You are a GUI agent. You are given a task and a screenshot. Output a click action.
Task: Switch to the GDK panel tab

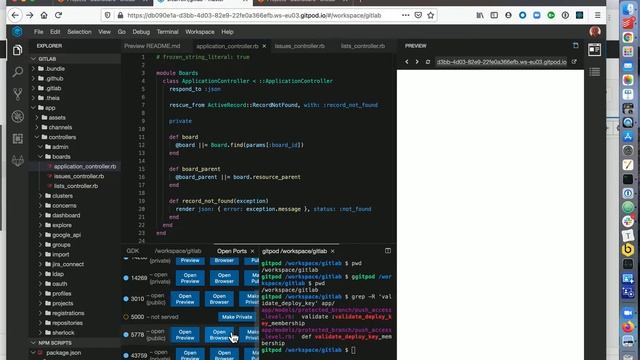(132, 251)
